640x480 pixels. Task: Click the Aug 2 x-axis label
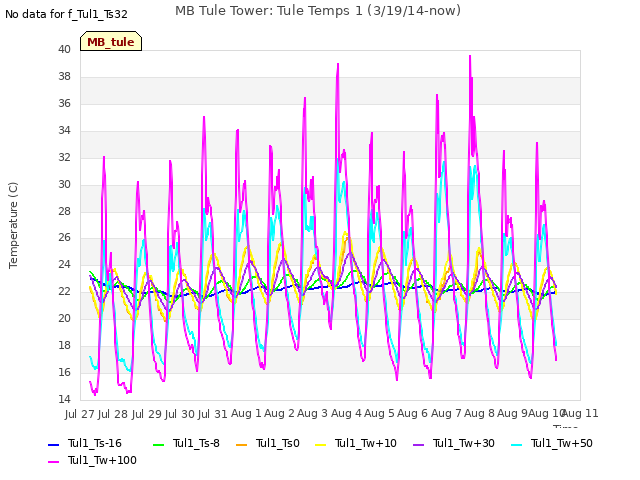[x=279, y=413]
